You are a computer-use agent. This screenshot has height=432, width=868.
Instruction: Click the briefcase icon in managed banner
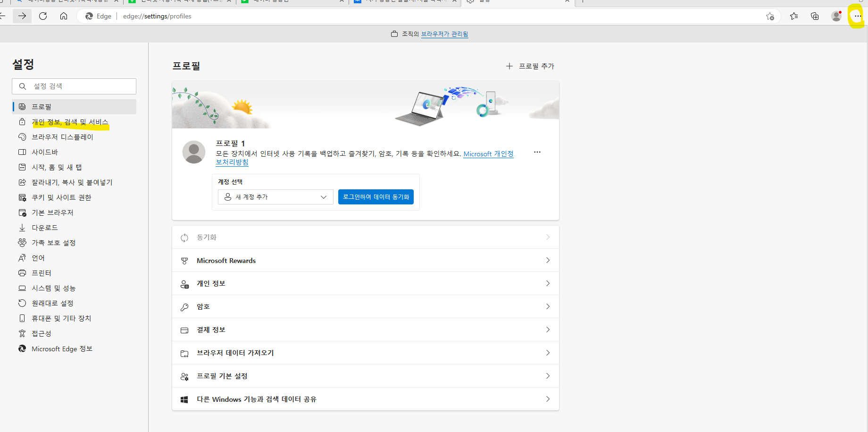tap(394, 34)
